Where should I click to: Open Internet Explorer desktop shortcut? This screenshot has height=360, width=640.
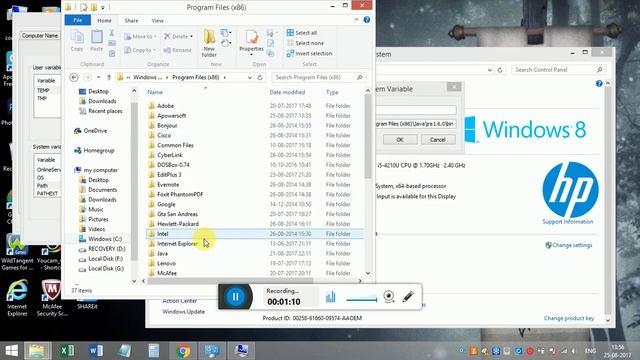[x=17, y=298]
